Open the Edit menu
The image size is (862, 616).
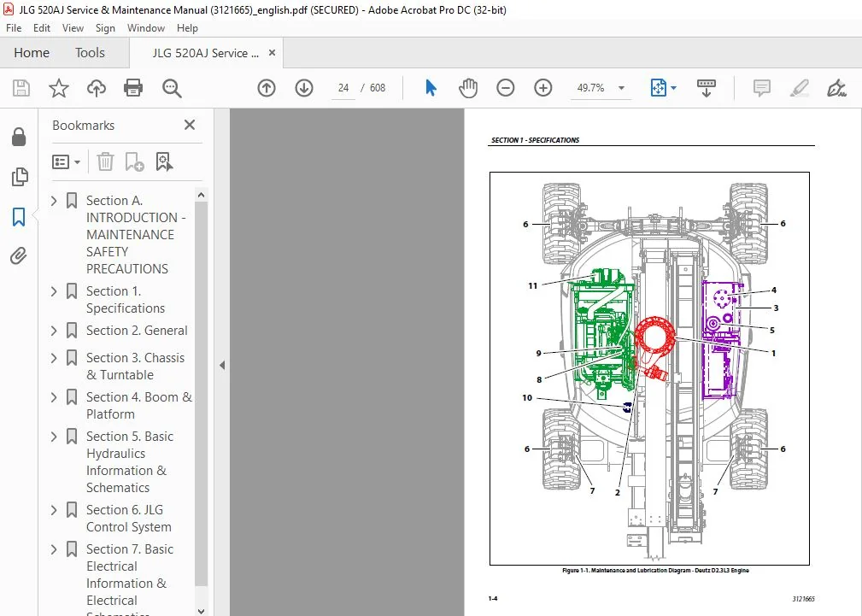pos(42,28)
